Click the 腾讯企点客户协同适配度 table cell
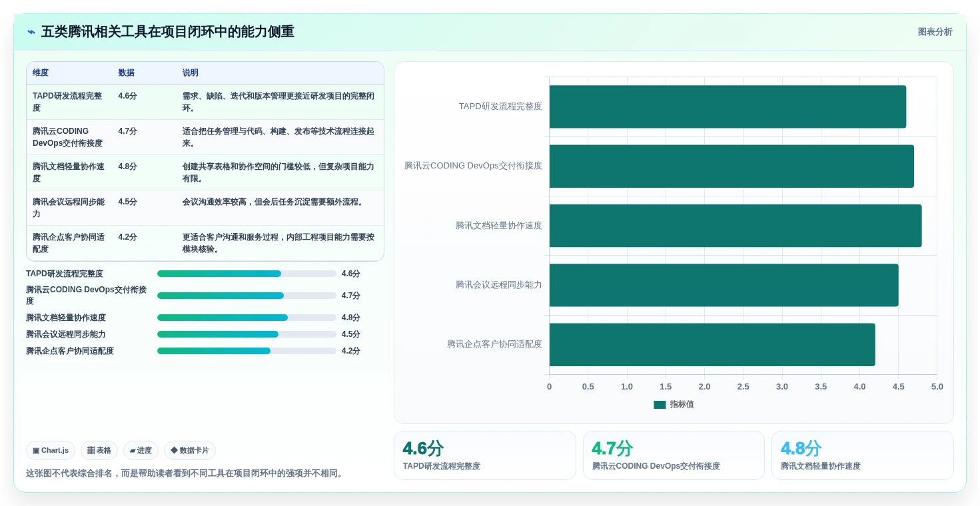 point(69,243)
